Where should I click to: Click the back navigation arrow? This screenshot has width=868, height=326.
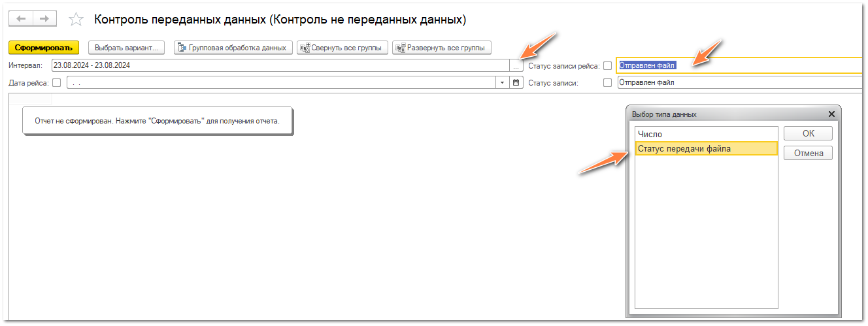[x=21, y=19]
